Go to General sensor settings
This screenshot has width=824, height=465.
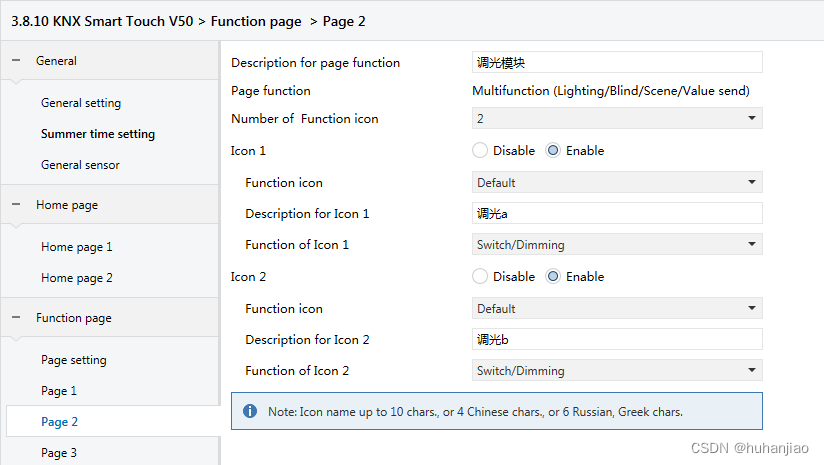pyautogui.click(x=81, y=165)
